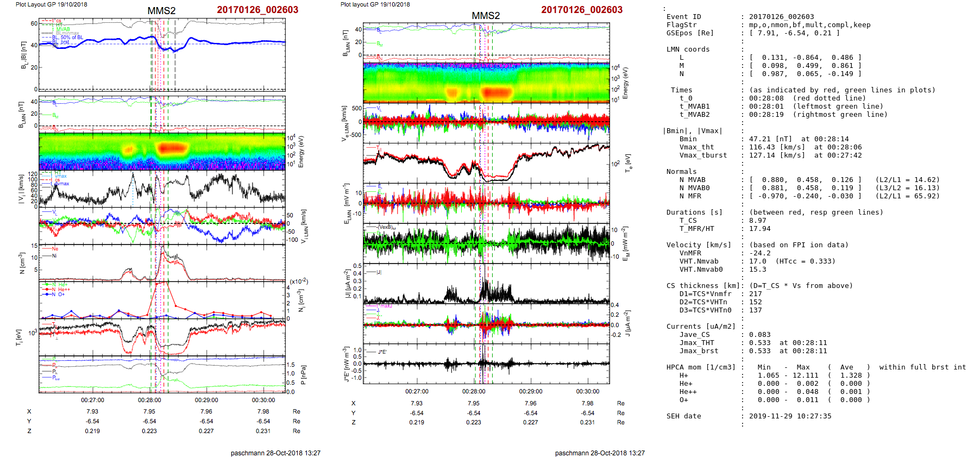Click VnMFR velocity value '-24.2'

click(x=759, y=253)
